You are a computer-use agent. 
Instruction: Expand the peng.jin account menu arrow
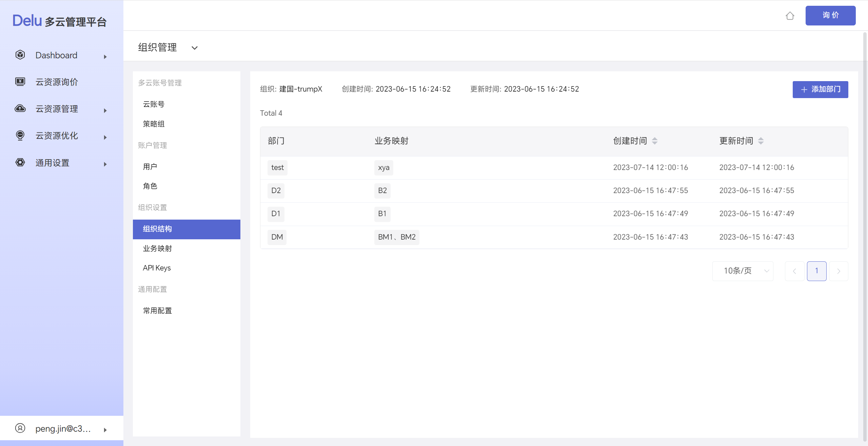(105, 430)
